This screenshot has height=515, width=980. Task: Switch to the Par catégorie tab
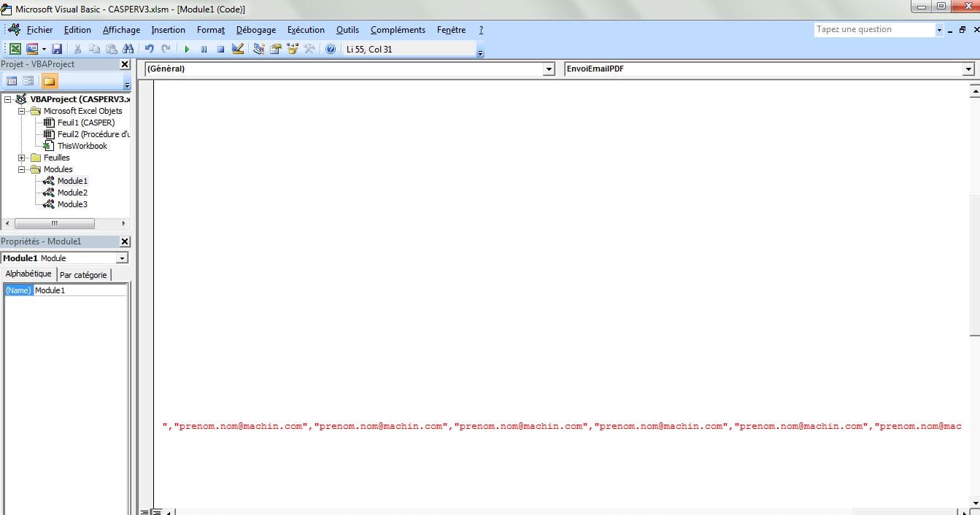[x=83, y=275]
